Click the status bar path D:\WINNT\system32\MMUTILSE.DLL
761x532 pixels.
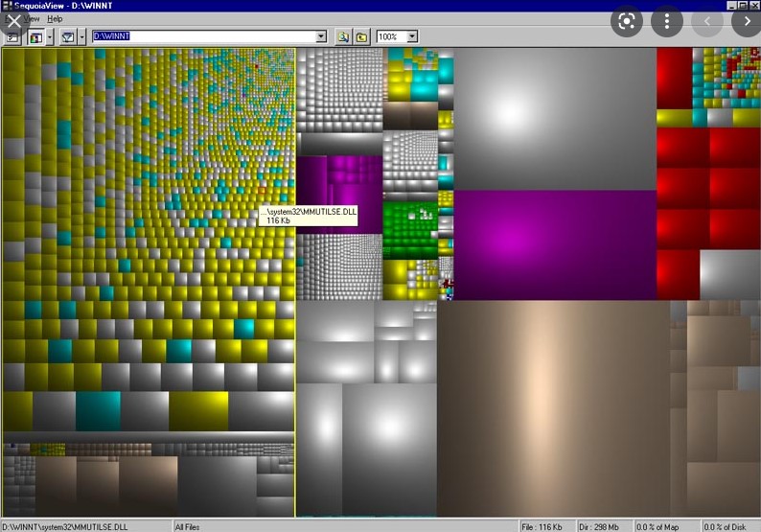click(x=65, y=526)
